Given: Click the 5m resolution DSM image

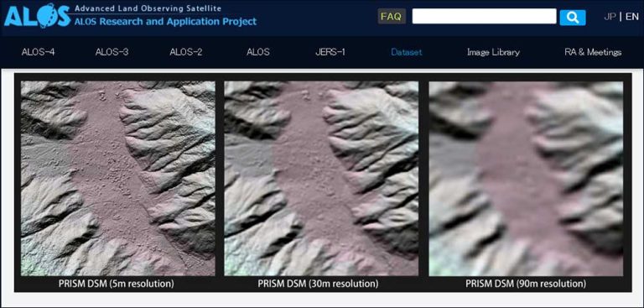Looking at the screenshot, I should pyautogui.click(x=118, y=179).
